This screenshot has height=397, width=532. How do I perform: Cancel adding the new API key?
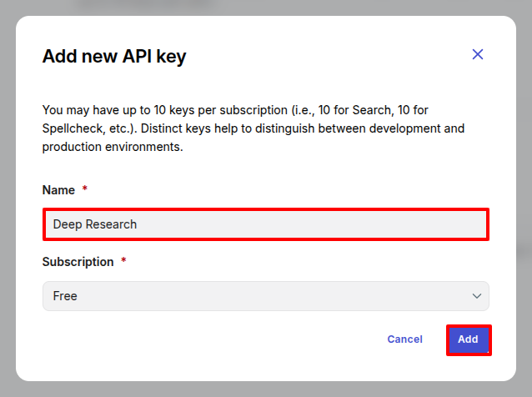click(x=404, y=339)
